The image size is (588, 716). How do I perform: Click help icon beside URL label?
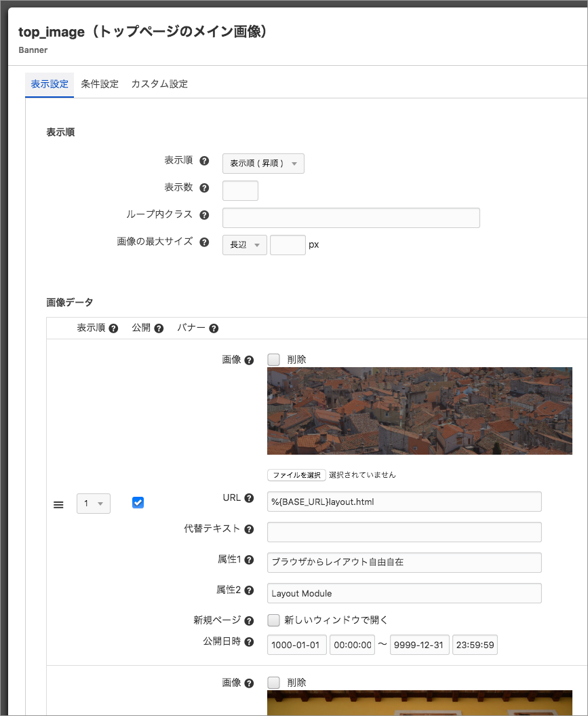pos(249,498)
